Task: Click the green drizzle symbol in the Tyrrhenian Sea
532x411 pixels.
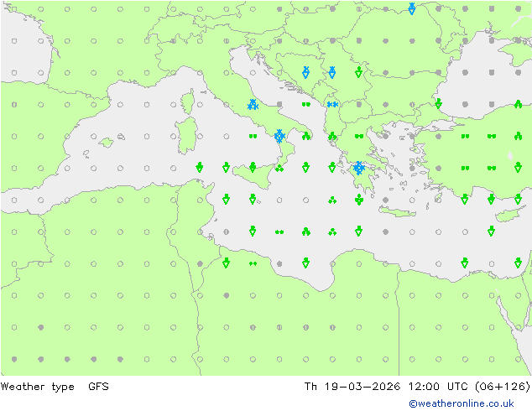Action: pos(253,136)
